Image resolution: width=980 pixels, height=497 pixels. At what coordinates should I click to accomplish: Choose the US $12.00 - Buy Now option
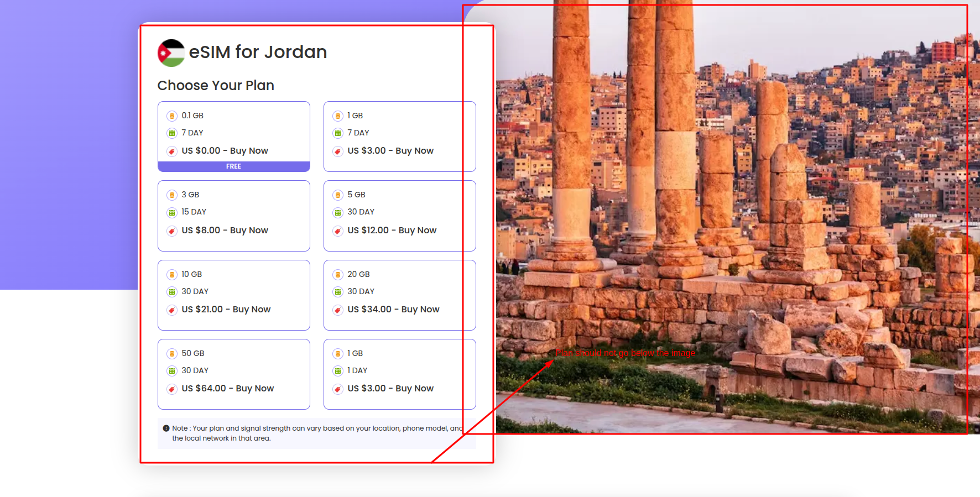tap(392, 231)
